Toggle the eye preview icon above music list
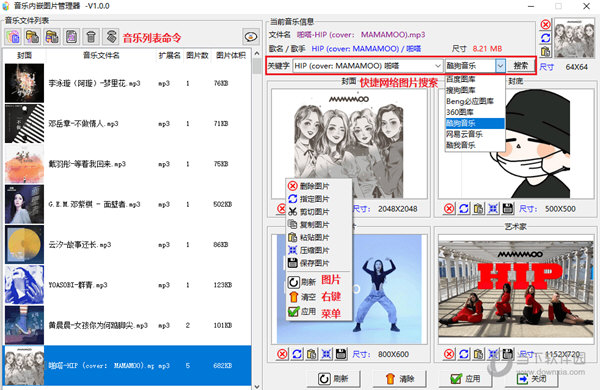Image resolution: width=600 pixels, height=390 pixels. pos(251,37)
